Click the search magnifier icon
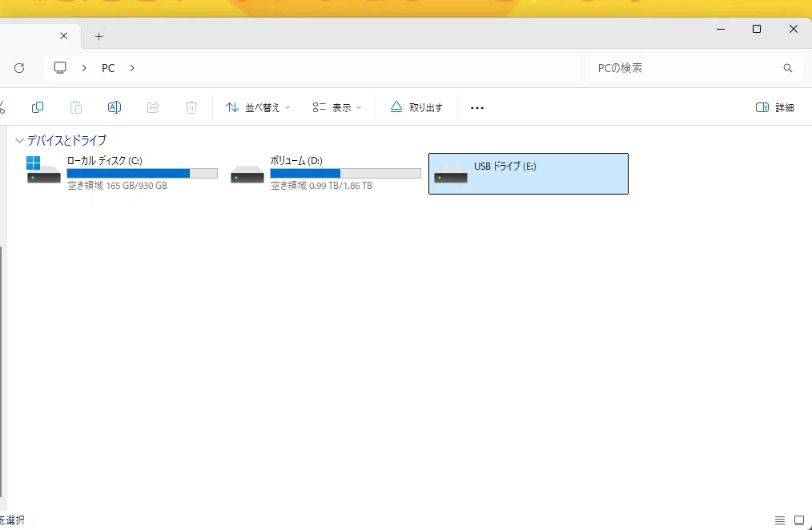The width and height of the screenshot is (812, 530). pyautogui.click(x=788, y=68)
